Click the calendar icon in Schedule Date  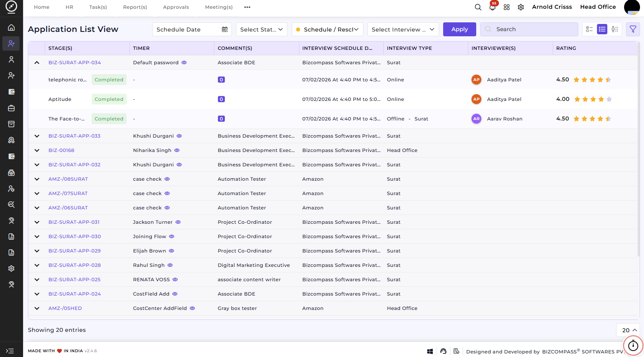point(225,29)
